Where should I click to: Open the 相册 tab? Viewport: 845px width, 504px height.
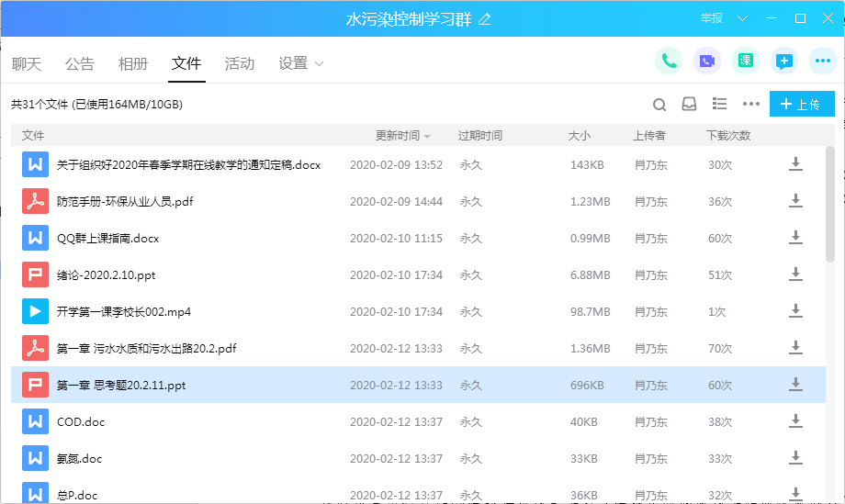pos(133,64)
